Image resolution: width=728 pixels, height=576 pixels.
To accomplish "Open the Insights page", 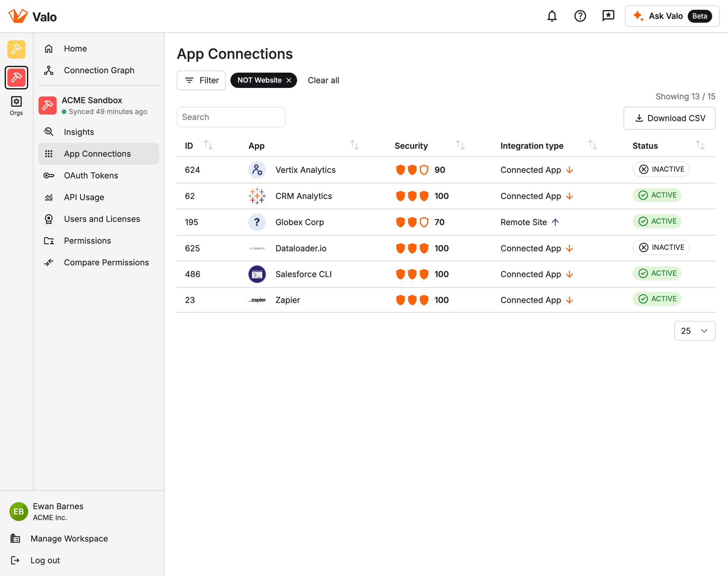I will (98, 132).
